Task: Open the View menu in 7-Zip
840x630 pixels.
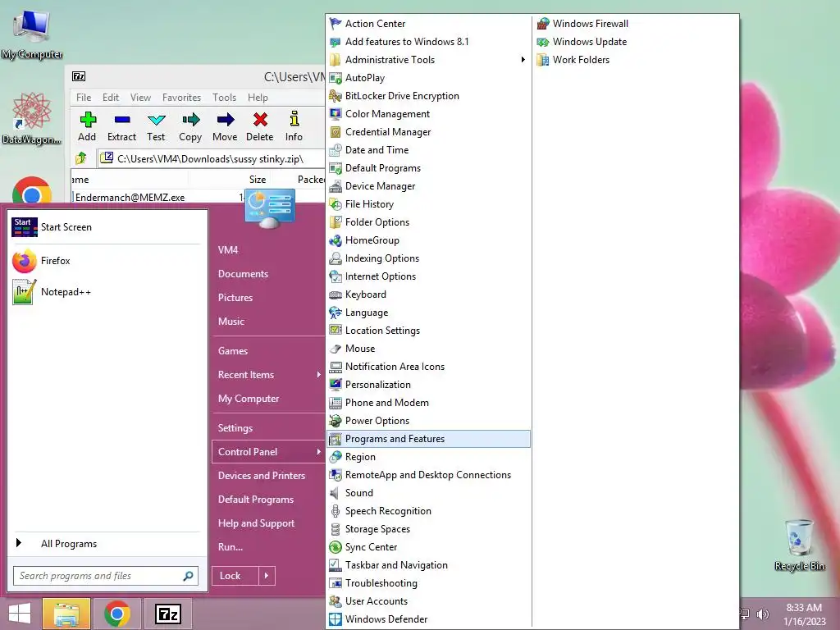Action: 141,98
